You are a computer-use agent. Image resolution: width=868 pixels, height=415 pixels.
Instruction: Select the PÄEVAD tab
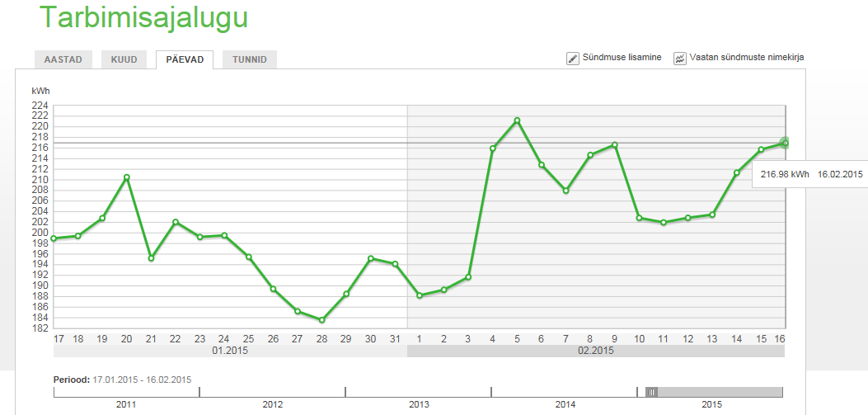(185, 60)
